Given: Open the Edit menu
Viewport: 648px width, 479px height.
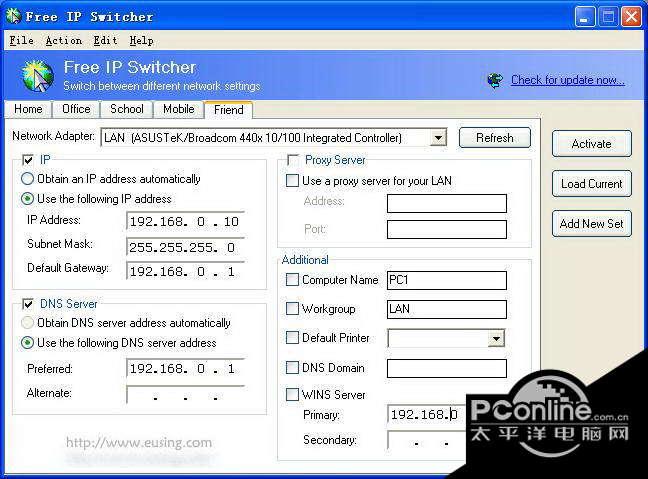Looking at the screenshot, I should click(x=105, y=41).
